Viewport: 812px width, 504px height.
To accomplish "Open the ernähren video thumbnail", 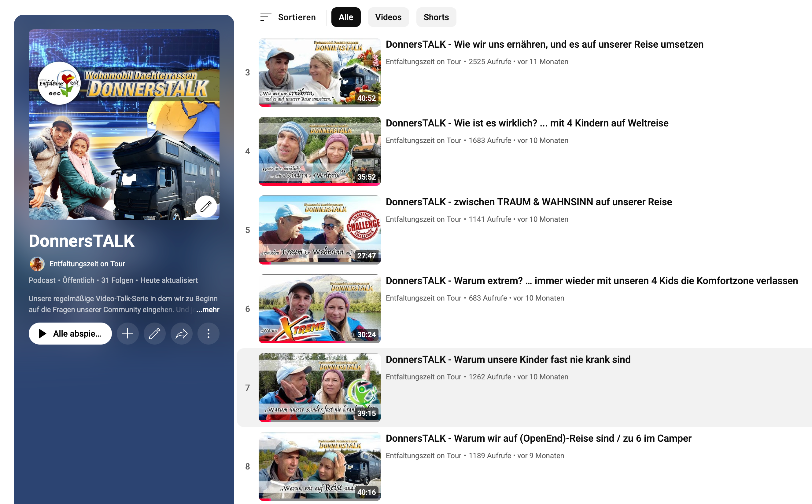I will 319,72.
